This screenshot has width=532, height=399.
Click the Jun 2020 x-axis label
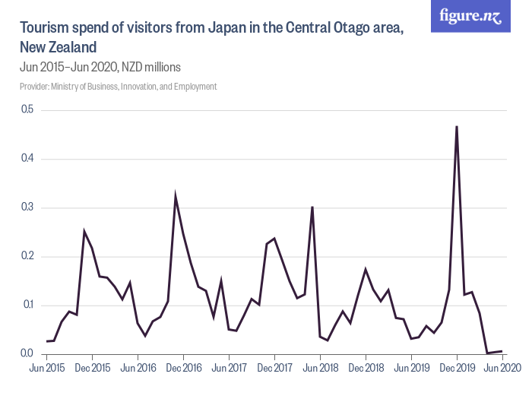(500, 368)
